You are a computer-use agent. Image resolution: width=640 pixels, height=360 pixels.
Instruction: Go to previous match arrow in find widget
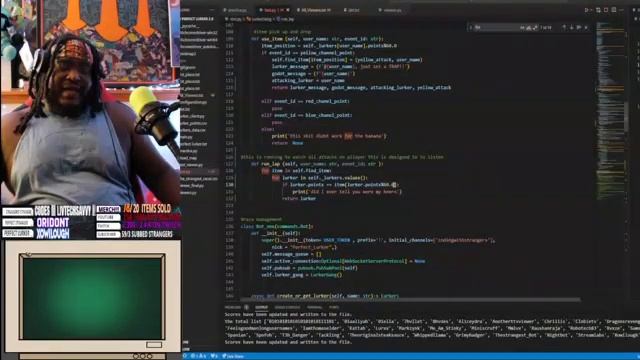click(564, 27)
